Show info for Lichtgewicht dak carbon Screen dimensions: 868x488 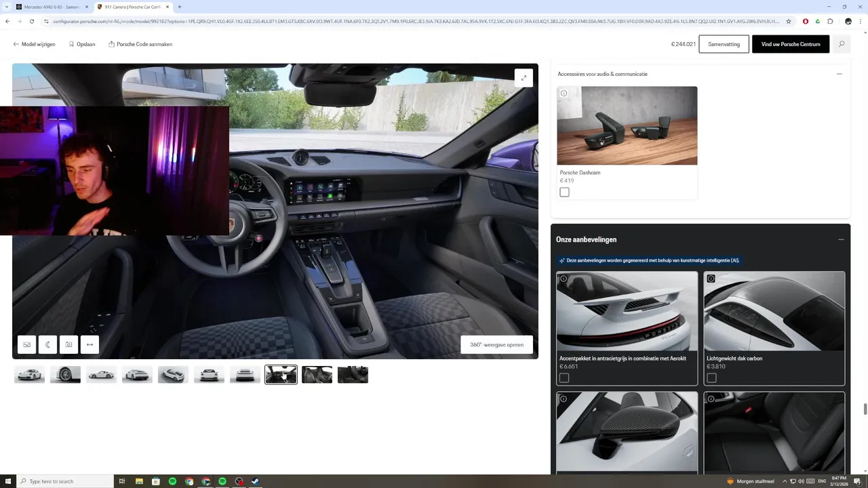pos(711,279)
